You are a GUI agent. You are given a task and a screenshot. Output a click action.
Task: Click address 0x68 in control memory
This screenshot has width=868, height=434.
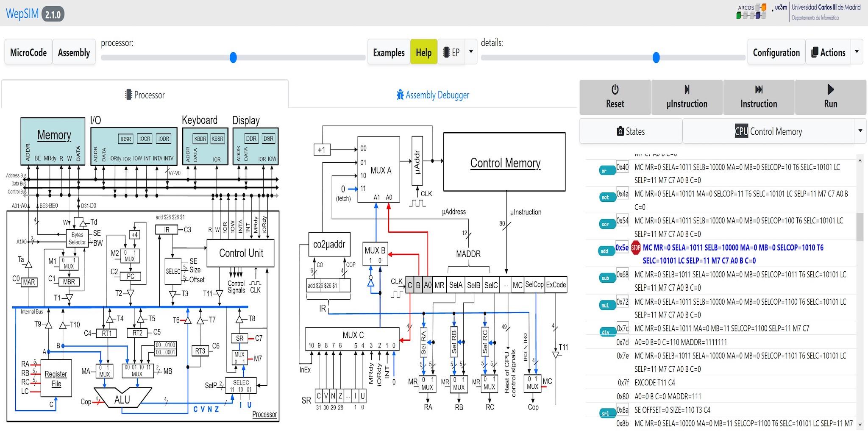click(x=622, y=274)
